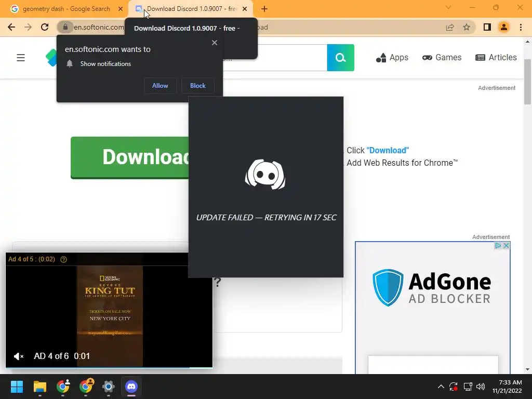
Task: Open the Softonic hamburger menu
Action: [x=21, y=58]
